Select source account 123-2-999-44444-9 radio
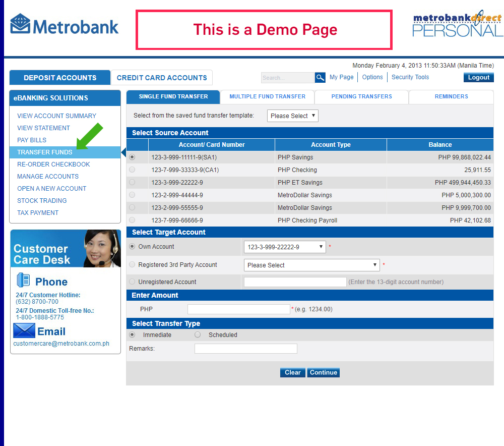The height and width of the screenshot is (446, 504). 132,195
